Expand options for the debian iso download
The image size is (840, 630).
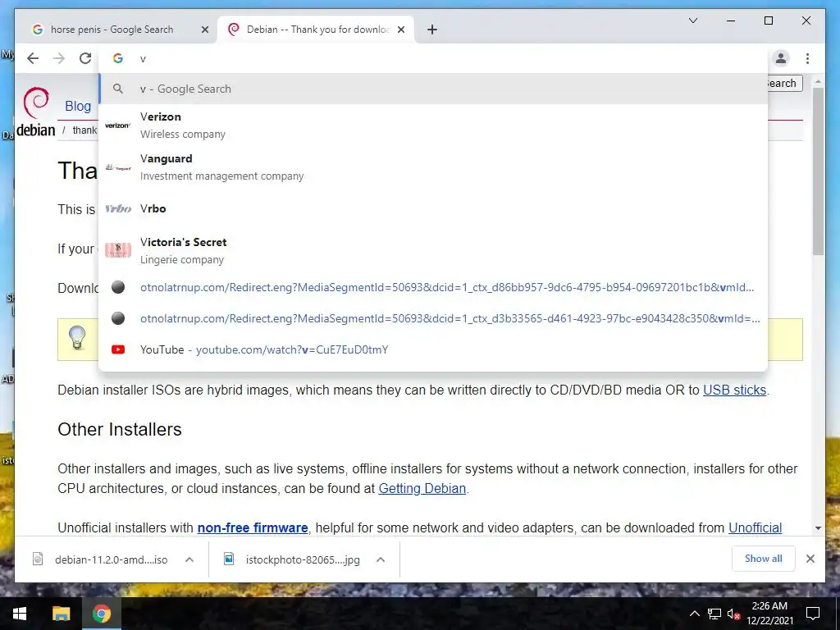[x=189, y=559]
